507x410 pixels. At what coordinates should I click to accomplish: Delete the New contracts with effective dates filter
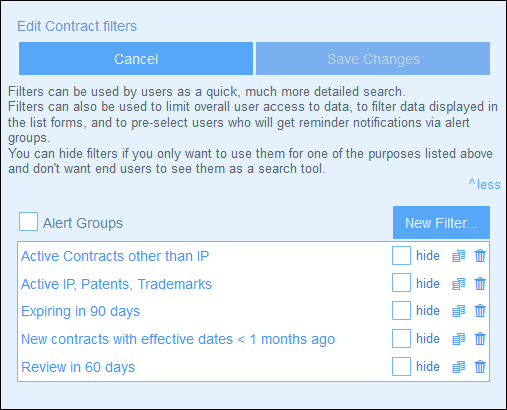pos(480,339)
